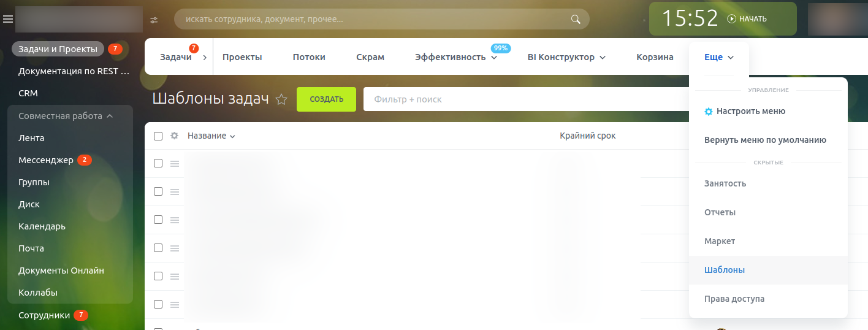Open the Потоки tab
Image resolution: width=868 pixels, height=330 pixels.
(x=309, y=57)
